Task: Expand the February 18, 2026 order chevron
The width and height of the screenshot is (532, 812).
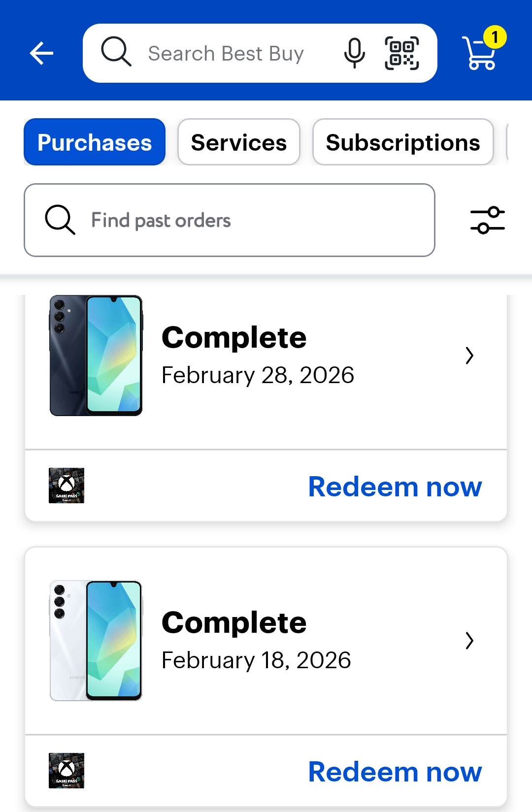Action: pyautogui.click(x=469, y=641)
